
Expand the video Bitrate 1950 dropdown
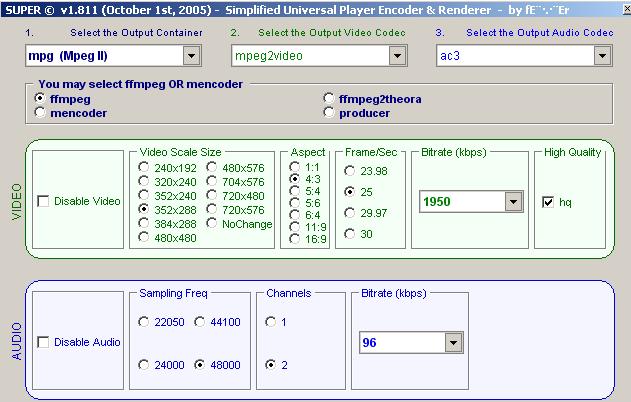(513, 201)
